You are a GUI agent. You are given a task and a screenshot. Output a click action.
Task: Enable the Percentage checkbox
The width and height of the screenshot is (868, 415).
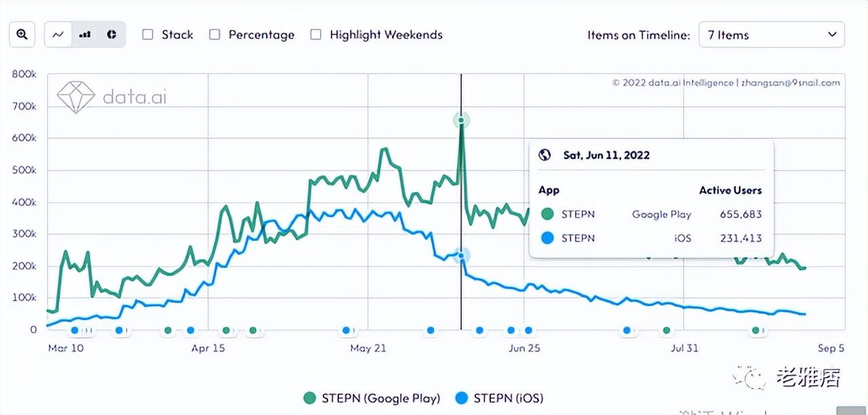coord(215,35)
